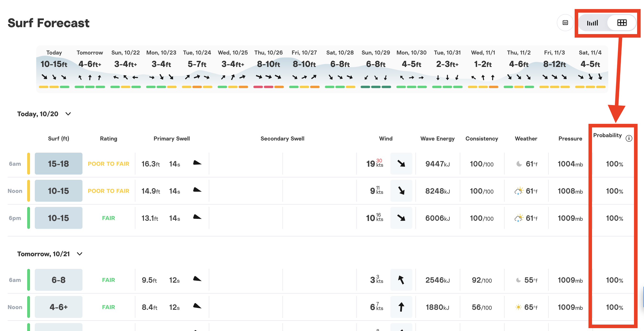This screenshot has height=331, width=644.
Task: Select the Today forecast day
Action: pyautogui.click(x=54, y=69)
